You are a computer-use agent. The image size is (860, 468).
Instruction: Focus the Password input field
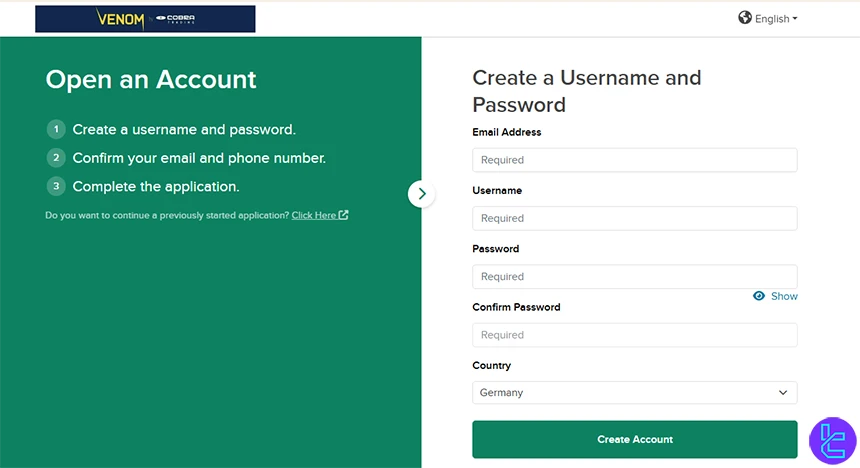click(x=635, y=277)
